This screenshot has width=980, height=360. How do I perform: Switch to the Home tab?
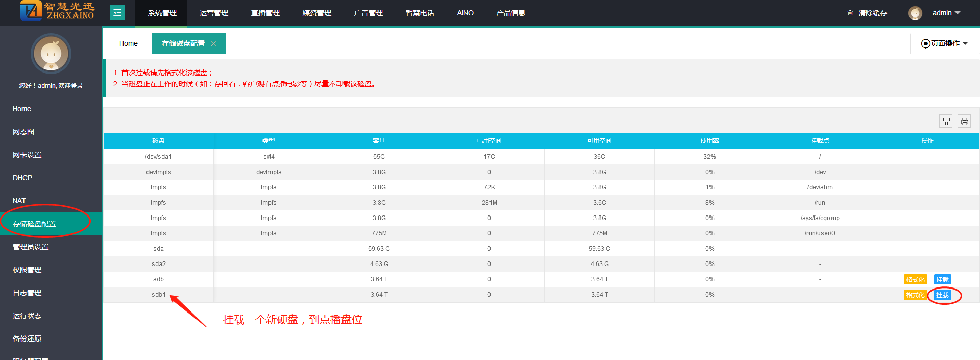click(x=128, y=43)
